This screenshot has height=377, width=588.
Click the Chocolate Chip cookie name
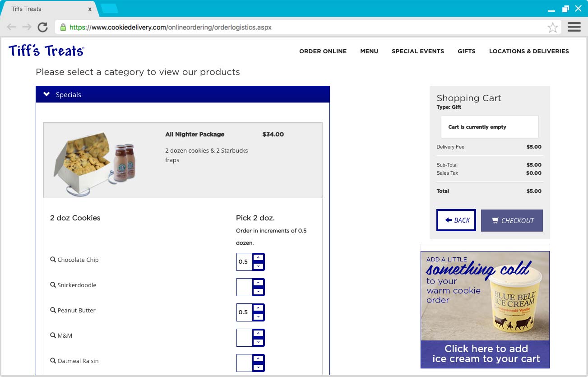[78, 260]
